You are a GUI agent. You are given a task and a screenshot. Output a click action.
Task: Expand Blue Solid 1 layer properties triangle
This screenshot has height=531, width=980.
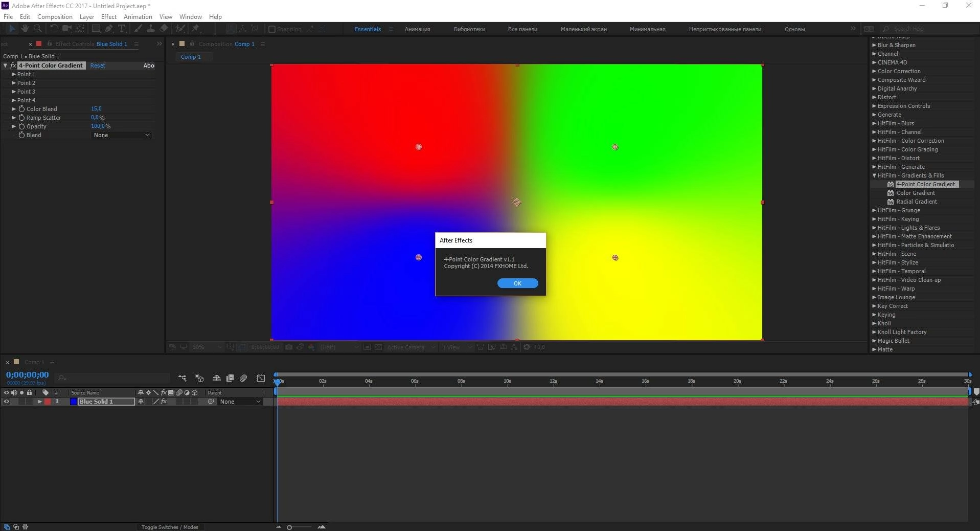point(39,402)
